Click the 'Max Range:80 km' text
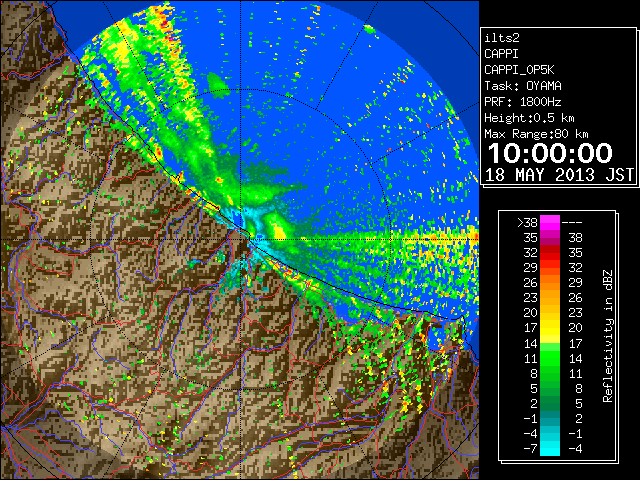Viewport: 640px width, 480px height. click(536, 134)
